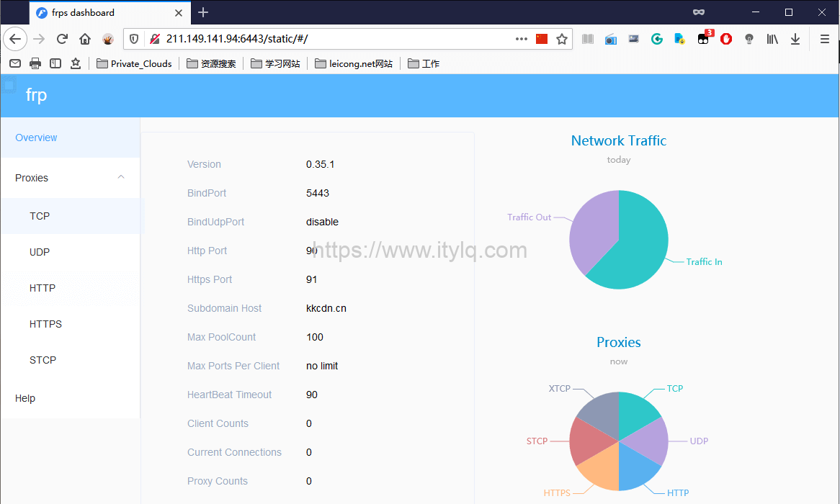This screenshot has height=504, width=840.
Task: Click the Help sidebar link
Action: (25, 398)
